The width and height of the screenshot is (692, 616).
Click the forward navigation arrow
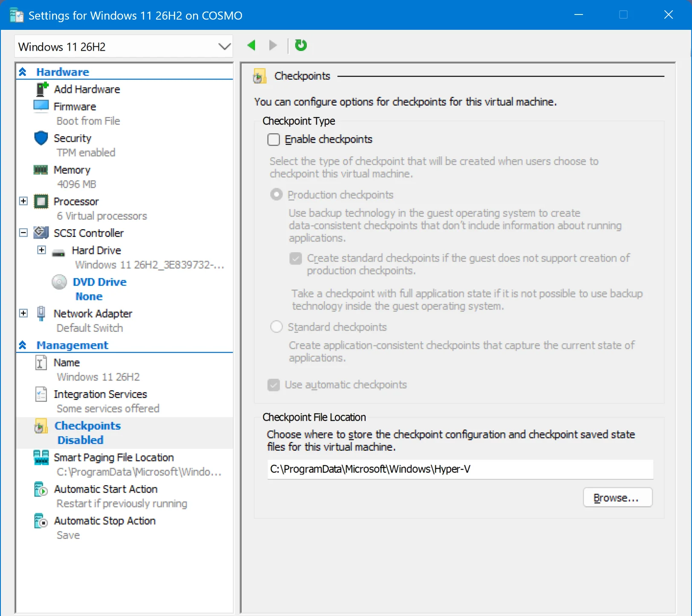tap(273, 45)
